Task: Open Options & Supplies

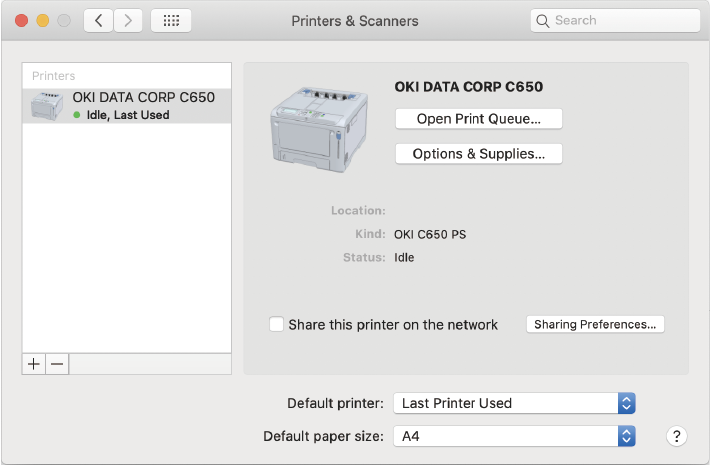Action: click(478, 154)
